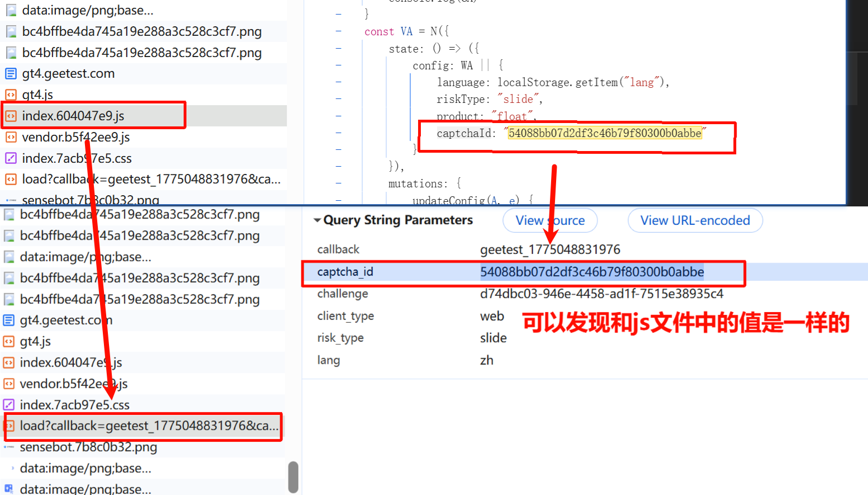Toggle the fold marker beside the mutations line
This screenshot has width=868, height=495.
(339, 183)
